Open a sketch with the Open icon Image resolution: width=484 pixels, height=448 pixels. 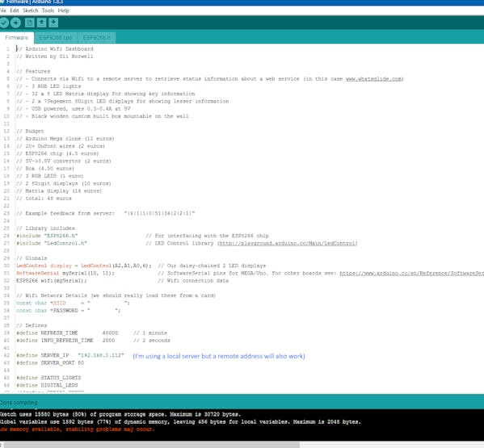point(42,23)
